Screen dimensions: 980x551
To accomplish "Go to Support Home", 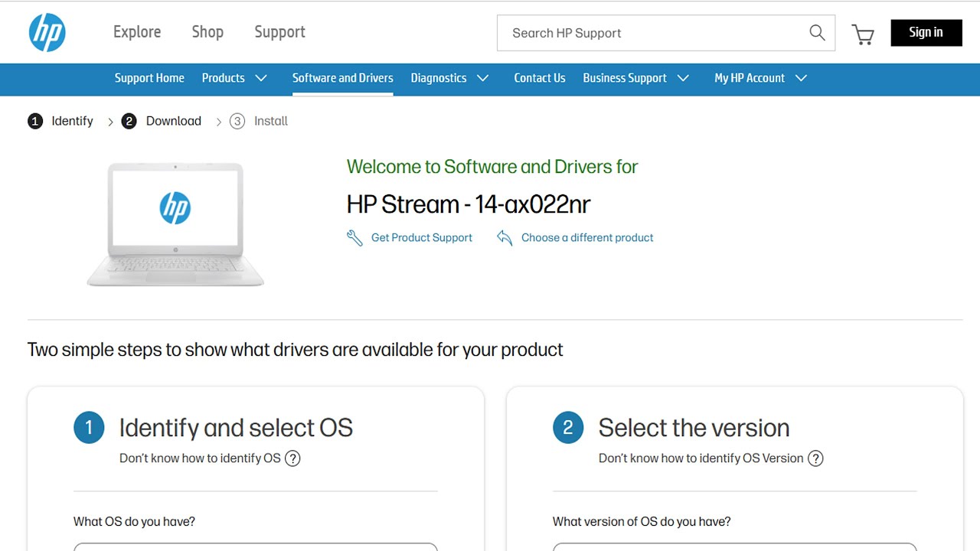I will (149, 78).
